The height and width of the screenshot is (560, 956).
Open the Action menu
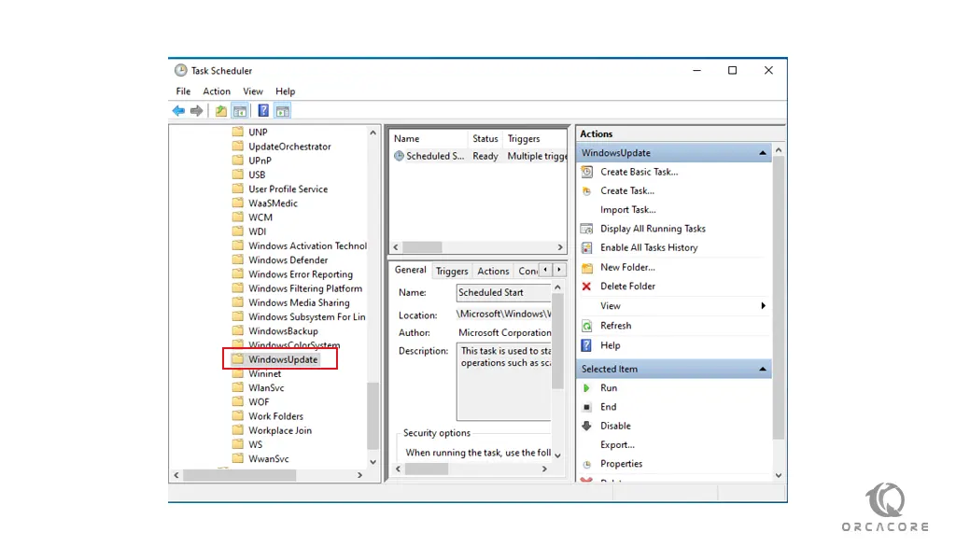click(x=217, y=91)
